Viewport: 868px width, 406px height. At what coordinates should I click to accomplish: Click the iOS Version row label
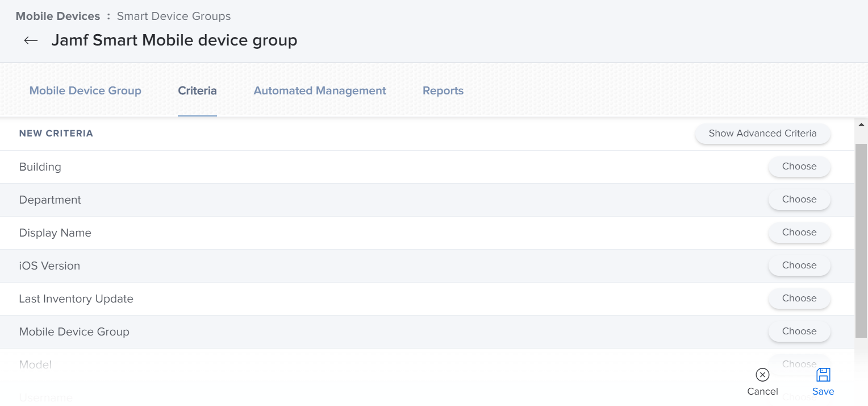click(49, 266)
